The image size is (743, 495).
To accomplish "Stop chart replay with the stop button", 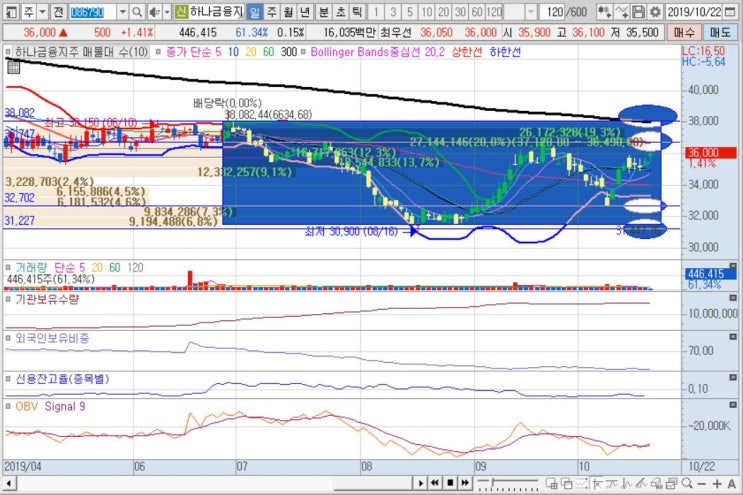I will [x=450, y=483].
